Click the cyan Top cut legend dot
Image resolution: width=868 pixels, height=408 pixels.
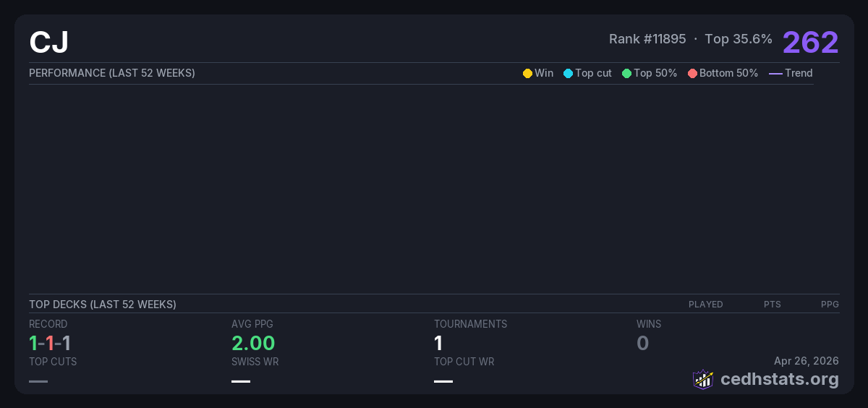[568, 73]
